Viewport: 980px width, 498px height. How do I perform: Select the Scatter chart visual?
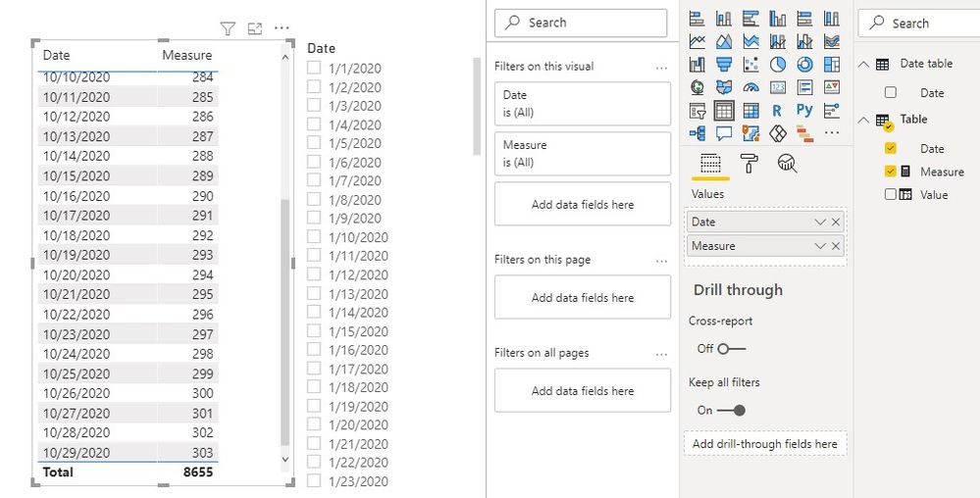point(750,64)
